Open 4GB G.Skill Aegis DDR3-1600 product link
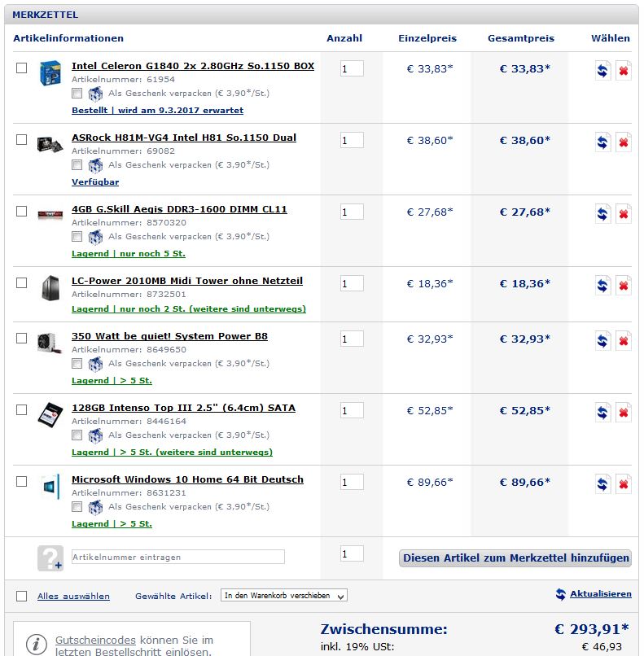Viewport: 644px width, 656px height. (179, 209)
